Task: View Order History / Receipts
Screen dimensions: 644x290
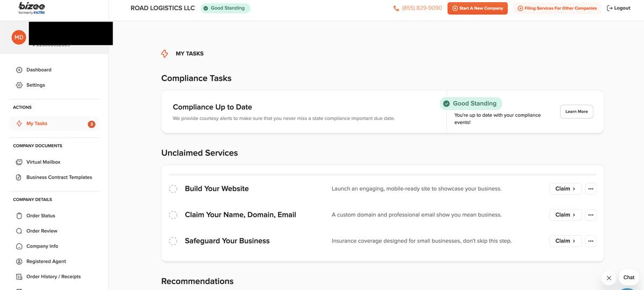Action: 54,277
